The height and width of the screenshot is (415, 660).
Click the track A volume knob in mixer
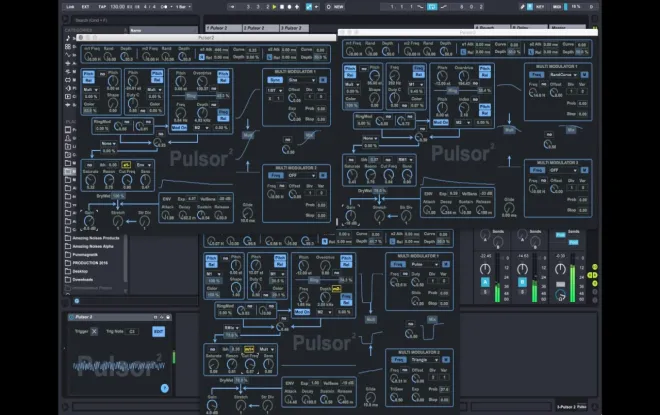[485, 269]
